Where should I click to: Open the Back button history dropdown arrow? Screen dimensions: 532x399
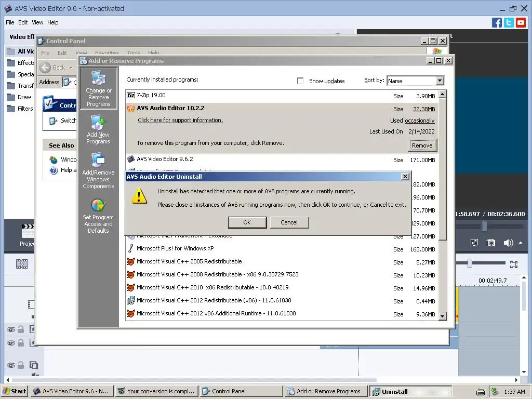[x=71, y=68]
